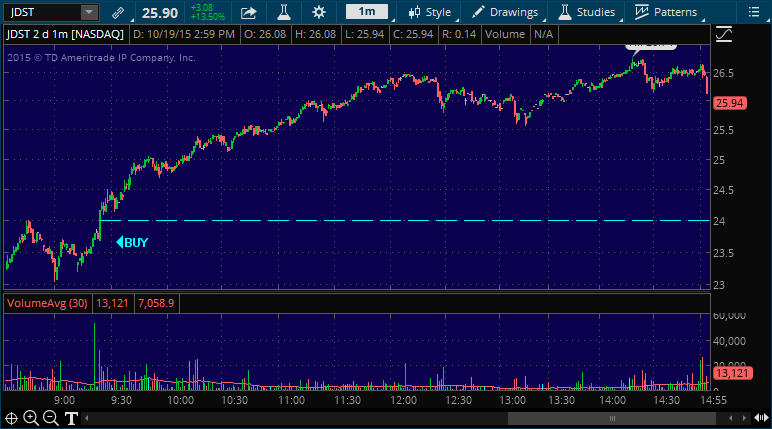The image size is (772, 429).
Task: Click the JDST 2 d 1m [NASDAQ] label
Action: point(65,34)
